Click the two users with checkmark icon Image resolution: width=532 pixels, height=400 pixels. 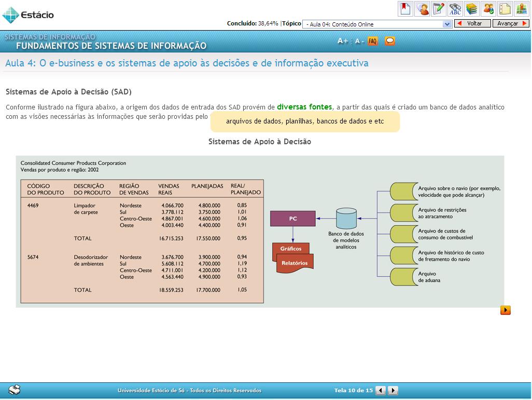tap(488, 9)
